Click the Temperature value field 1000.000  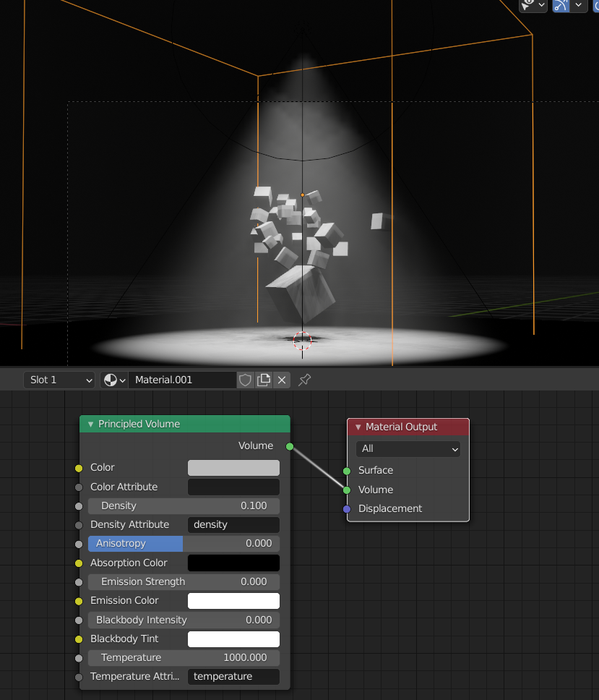[184, 658]
